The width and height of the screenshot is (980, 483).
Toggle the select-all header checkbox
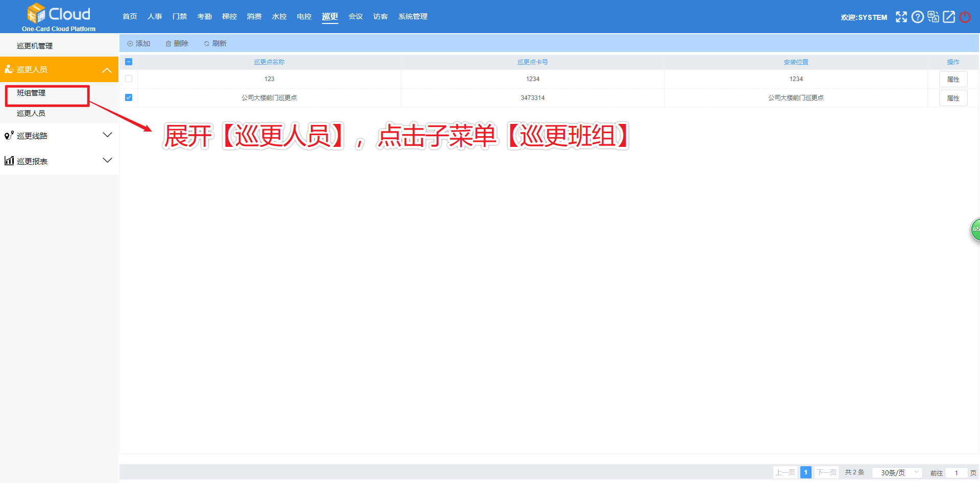pos(129,62)
